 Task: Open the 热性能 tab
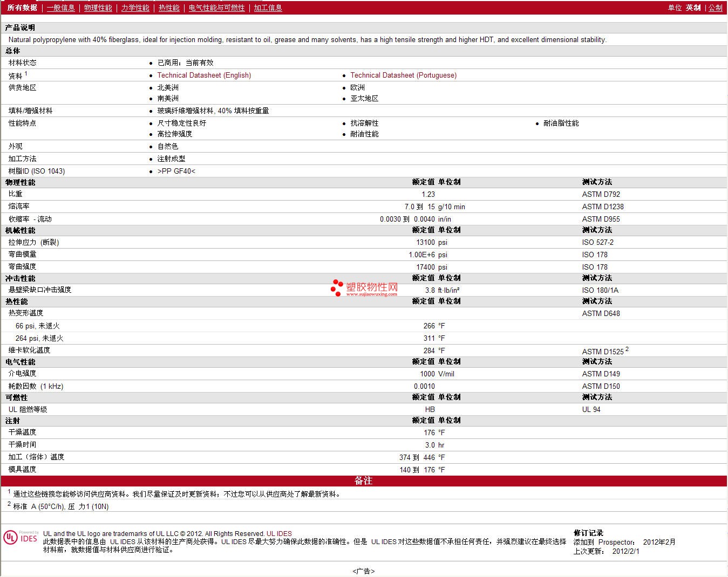pyautogui.click(x=169, y=8)
